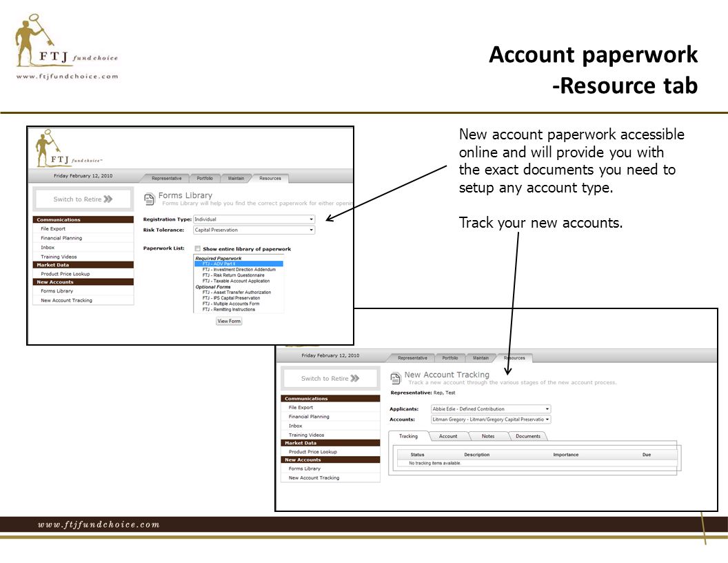Open Maintain tab in Account Tracking window
This screenshot has height=563, width=728.
tap(481, 357)
